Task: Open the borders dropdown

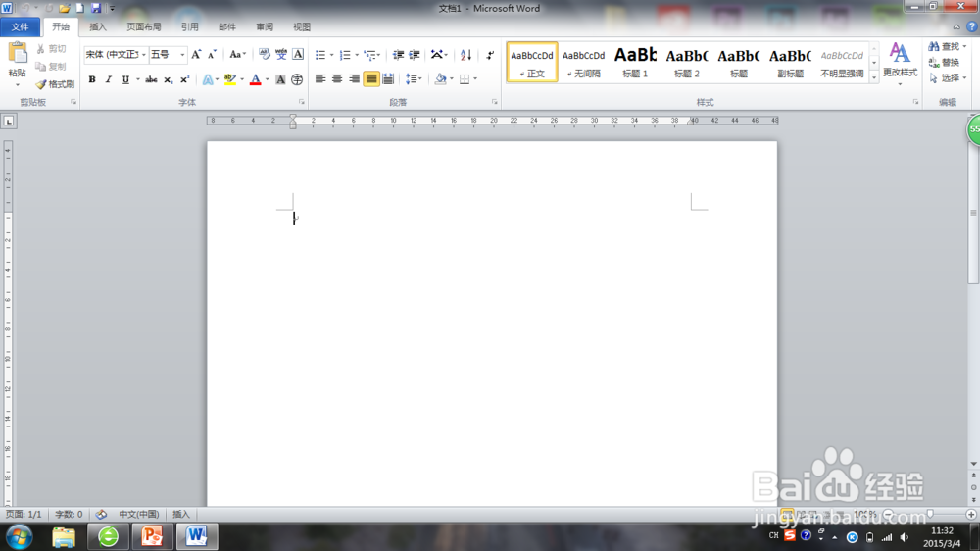Action: pos(475,79)
